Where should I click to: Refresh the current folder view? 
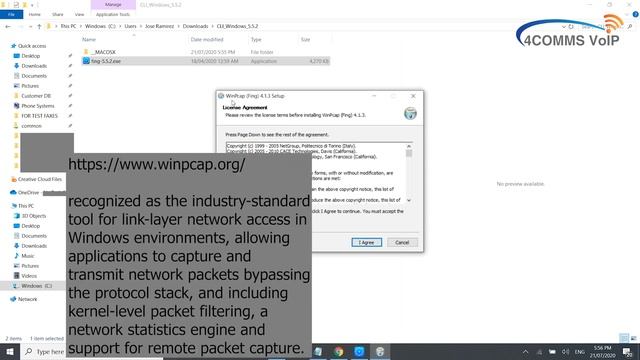[x=571, y=26]
